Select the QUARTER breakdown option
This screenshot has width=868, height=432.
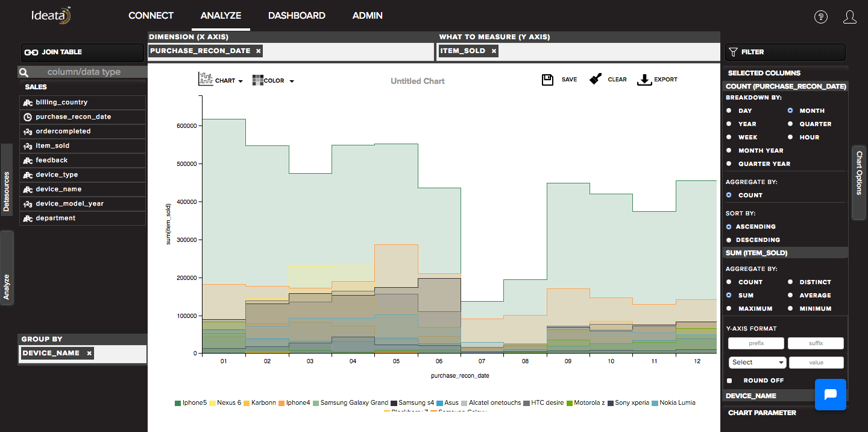790,124
